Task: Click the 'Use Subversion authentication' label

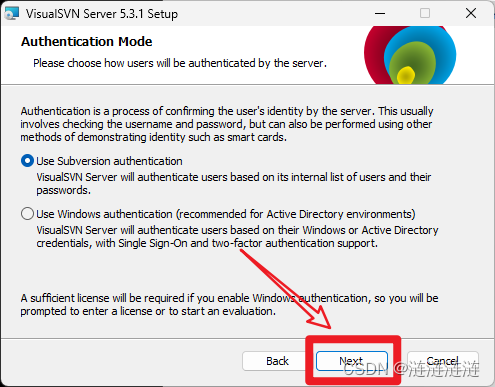Action: pyautogui.click(x=109, y=161)
